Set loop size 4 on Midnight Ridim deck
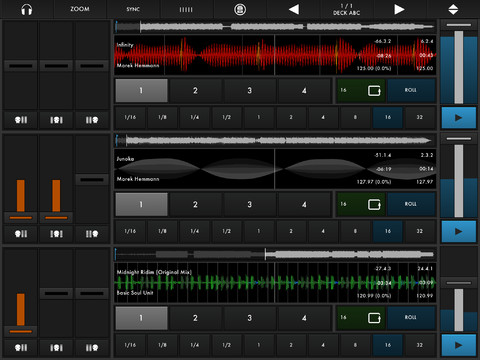This screenshot has height=360, width=480. tap(323, 345)
